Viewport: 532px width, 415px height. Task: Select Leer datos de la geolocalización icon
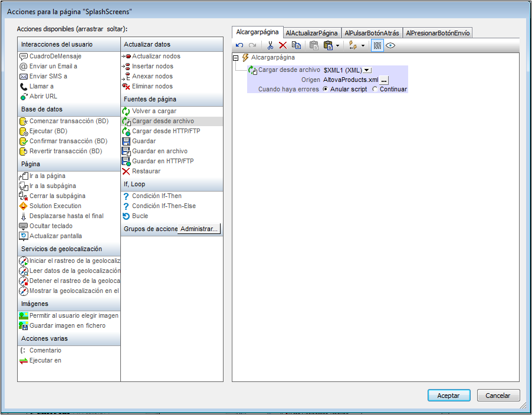(24, 271)
